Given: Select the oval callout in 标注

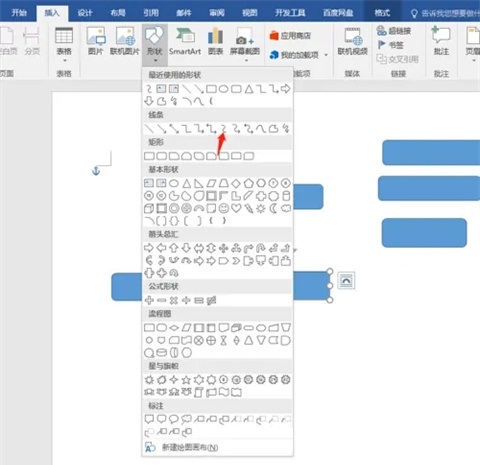Looking at the screenshot, I should click(174, 419).
